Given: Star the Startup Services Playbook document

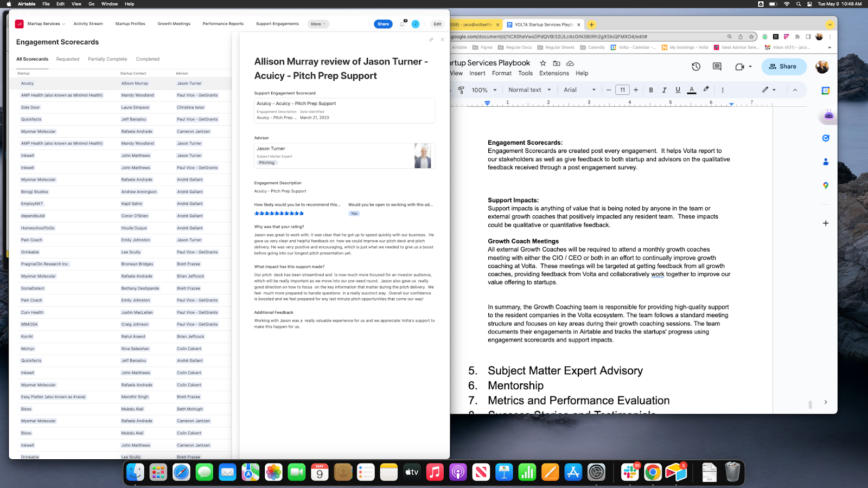Looking at the screenshot, I should 543,63.
